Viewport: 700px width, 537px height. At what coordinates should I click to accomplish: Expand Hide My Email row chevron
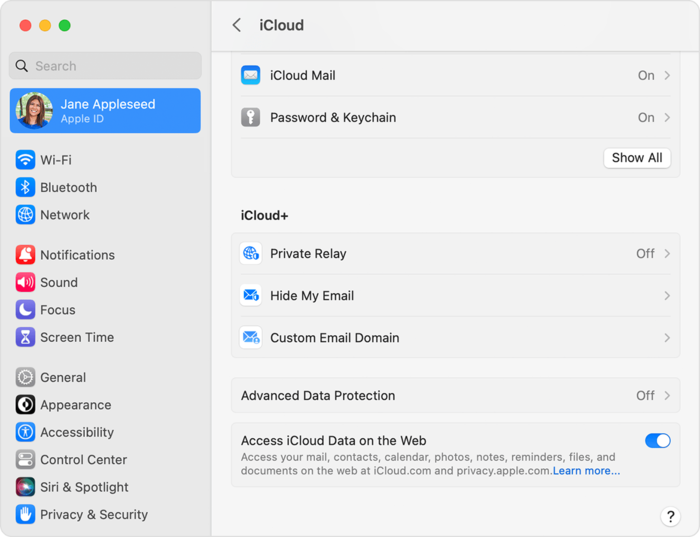667,296
